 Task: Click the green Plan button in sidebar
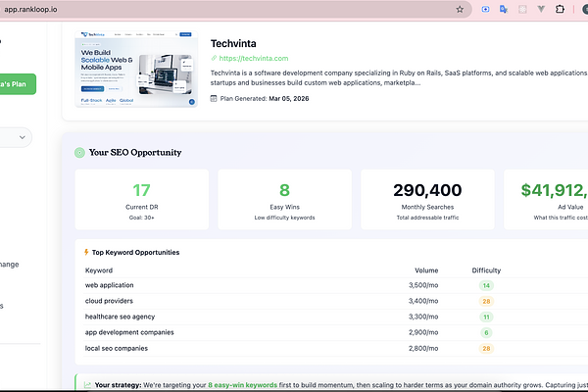(x=18, y=83)
